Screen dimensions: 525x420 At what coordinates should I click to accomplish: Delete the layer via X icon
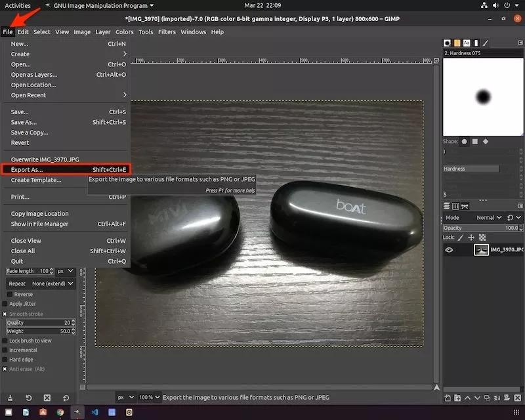coord(518,398)
